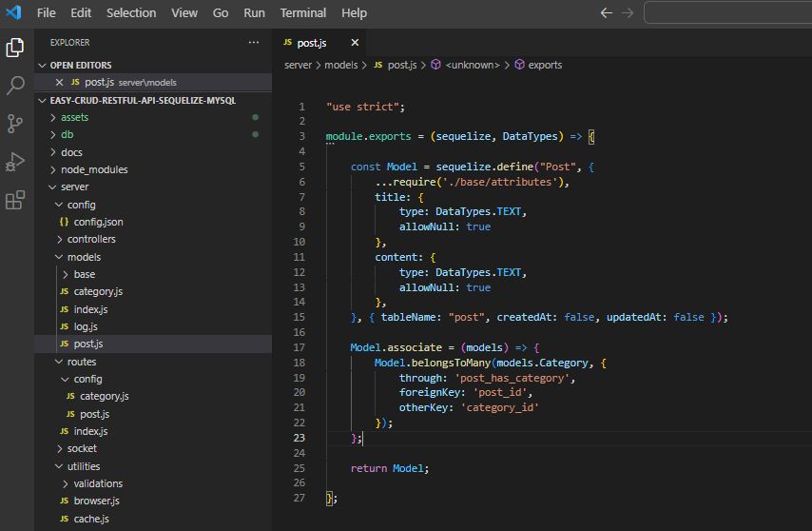Open config.json in the file tree
Image resolution: width=812 pixels, height=531 pixels.
98,222
